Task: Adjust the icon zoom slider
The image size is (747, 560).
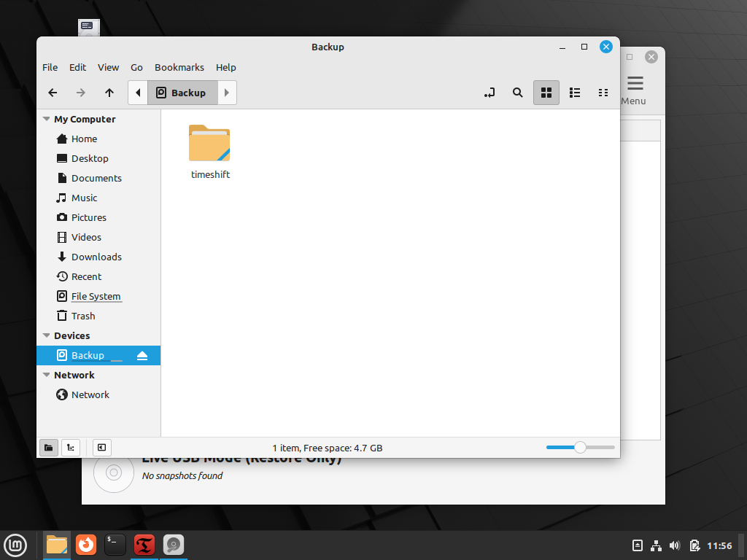Action: [x=580, y=448]
